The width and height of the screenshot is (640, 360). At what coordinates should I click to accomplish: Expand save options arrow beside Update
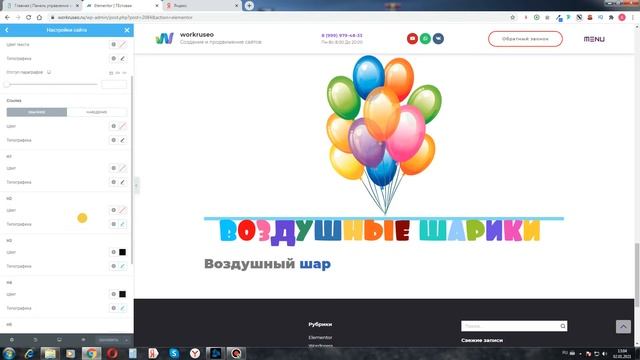click(127, 340)
